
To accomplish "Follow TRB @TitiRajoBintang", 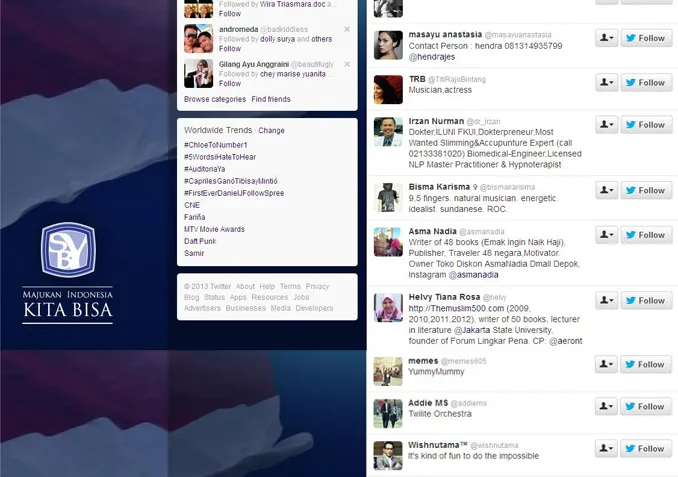I will pyautogui.click(x=646, y=83).
